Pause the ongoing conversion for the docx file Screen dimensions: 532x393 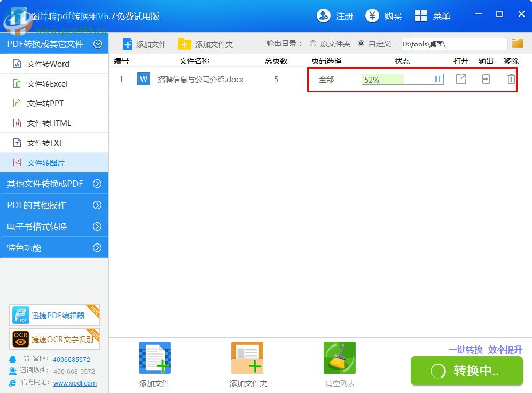click(437, 79)
